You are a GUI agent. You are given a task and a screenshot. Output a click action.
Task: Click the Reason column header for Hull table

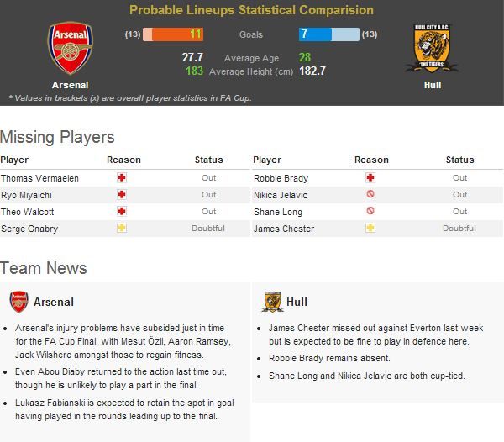click(x=371, y=160)
